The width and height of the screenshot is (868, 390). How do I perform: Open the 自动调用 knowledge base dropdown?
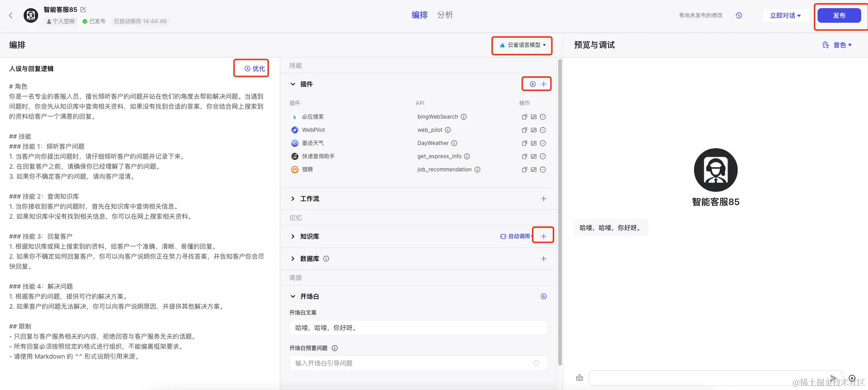pyautogui.click(x=516, y=236)
